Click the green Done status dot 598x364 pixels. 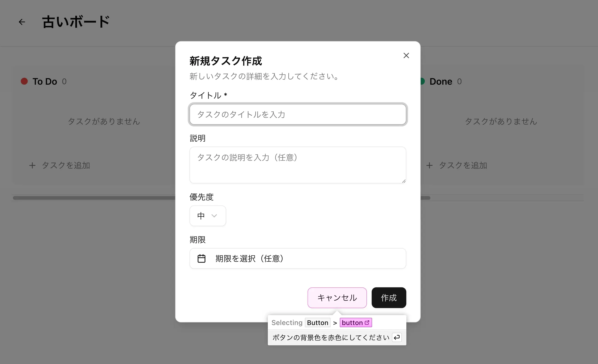tap(423, 81)
